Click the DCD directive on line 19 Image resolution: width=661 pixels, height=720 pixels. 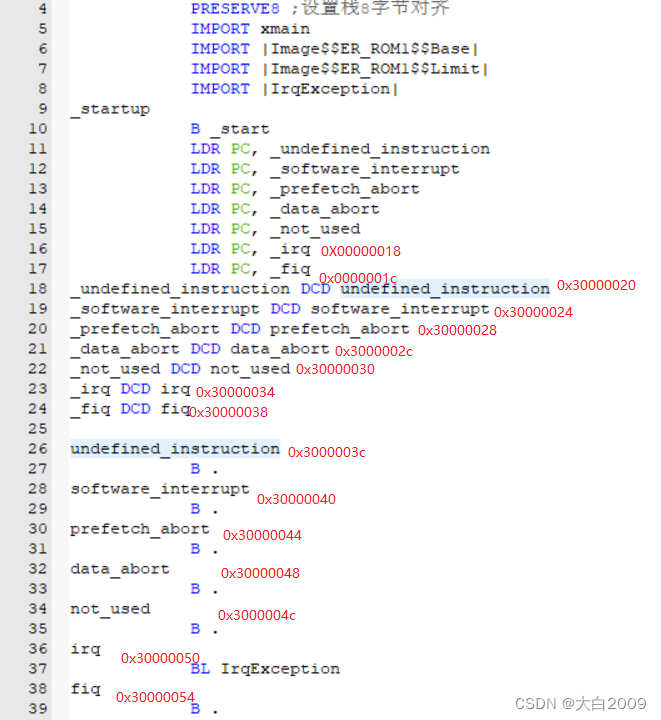(285, 309)
